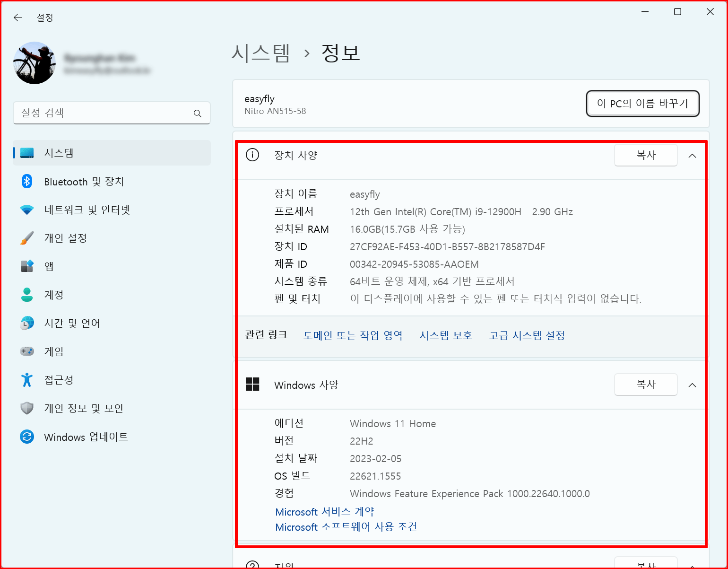728x569 pixels.
Task: Click the 에디션 value Windows 11 Home
Action: 393,424
